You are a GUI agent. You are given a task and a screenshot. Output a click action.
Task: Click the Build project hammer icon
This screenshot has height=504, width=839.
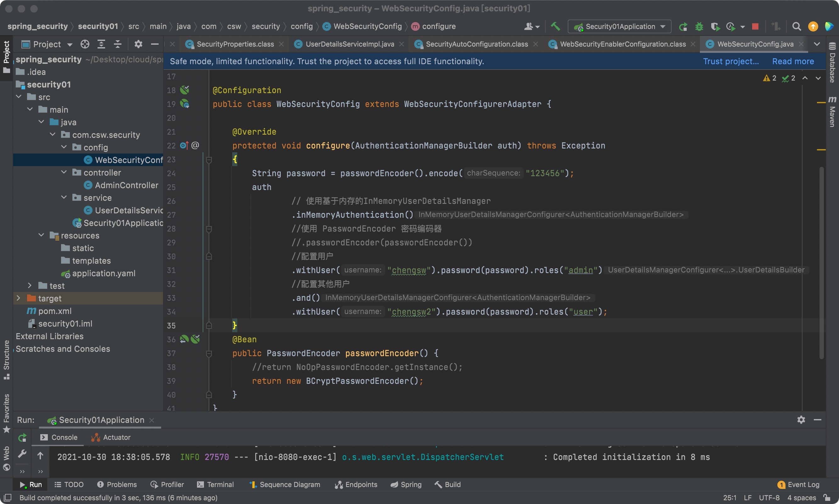[x=555, y=26]
